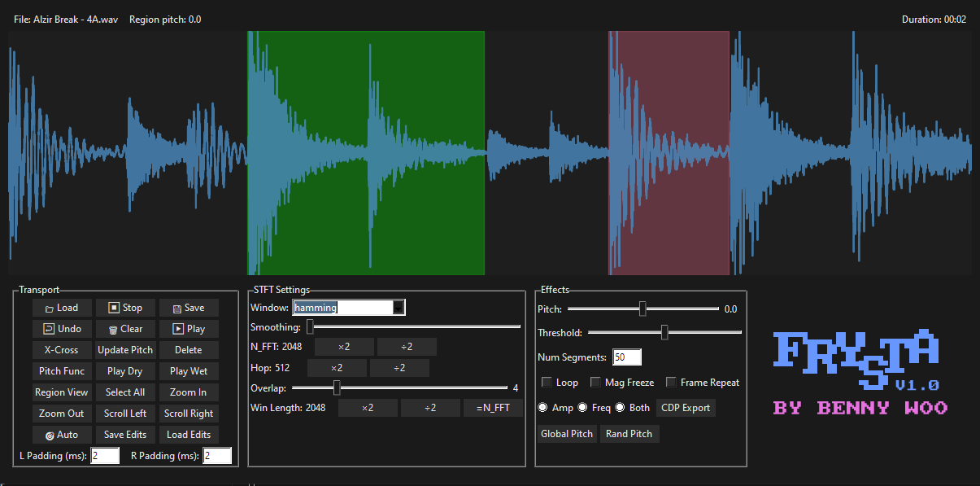980x486 pixels.
Task: Enable the Loop checkbox
Action: 547,383
